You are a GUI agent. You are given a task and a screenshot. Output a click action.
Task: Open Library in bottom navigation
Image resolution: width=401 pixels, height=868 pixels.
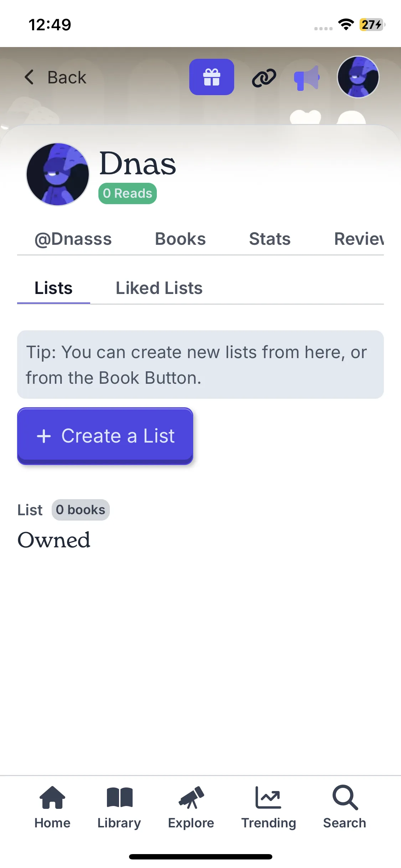(119, 807)
